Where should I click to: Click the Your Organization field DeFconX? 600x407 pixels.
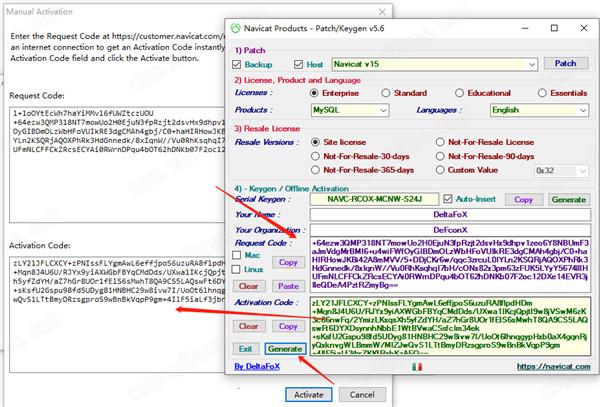450,230
